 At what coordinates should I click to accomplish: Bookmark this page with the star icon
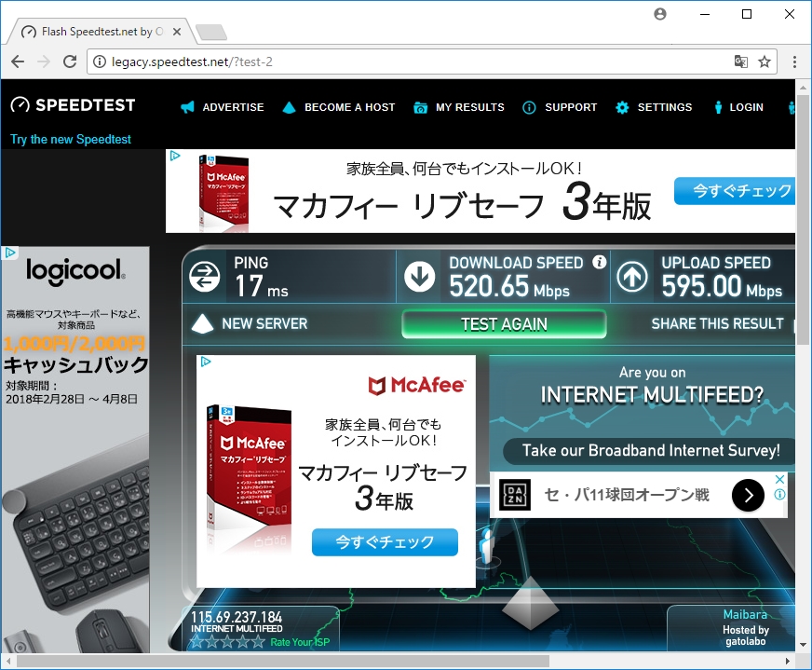coord(765,62)
